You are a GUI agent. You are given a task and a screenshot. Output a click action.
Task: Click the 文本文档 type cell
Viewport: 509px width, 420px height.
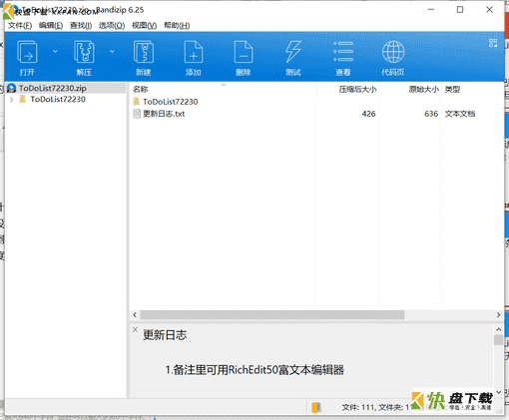click(x=460, y=114)
